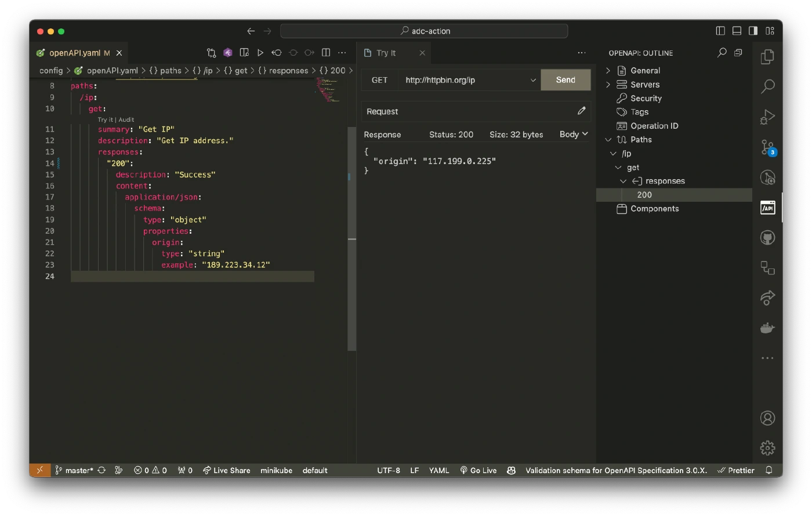Image resolution: width=812 pixels, height=516 pixels.
Task: Open the Explorer view in activity bar
Action: [x=767, y=56]
